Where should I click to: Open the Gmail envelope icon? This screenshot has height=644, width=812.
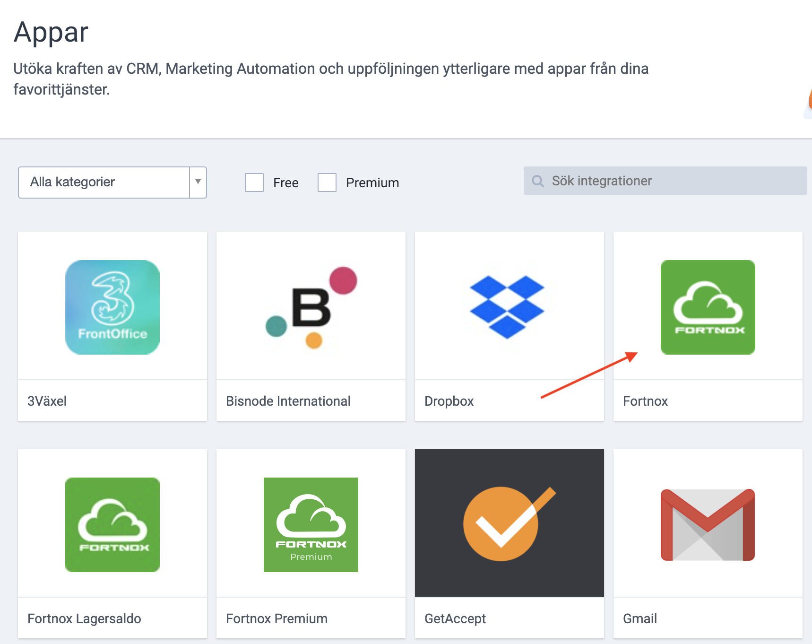point(708,525)
